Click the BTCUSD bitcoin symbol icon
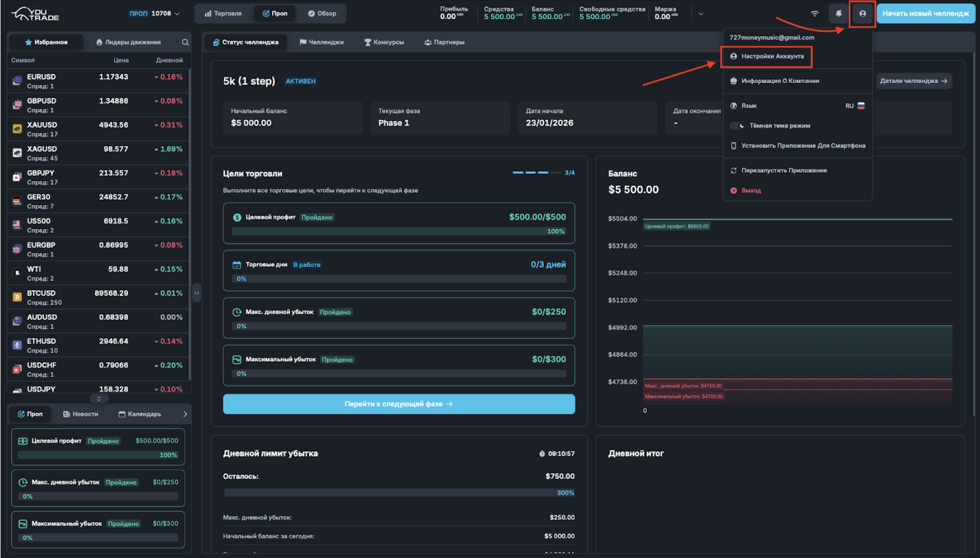The image size is (980, 558). (17, 297)
